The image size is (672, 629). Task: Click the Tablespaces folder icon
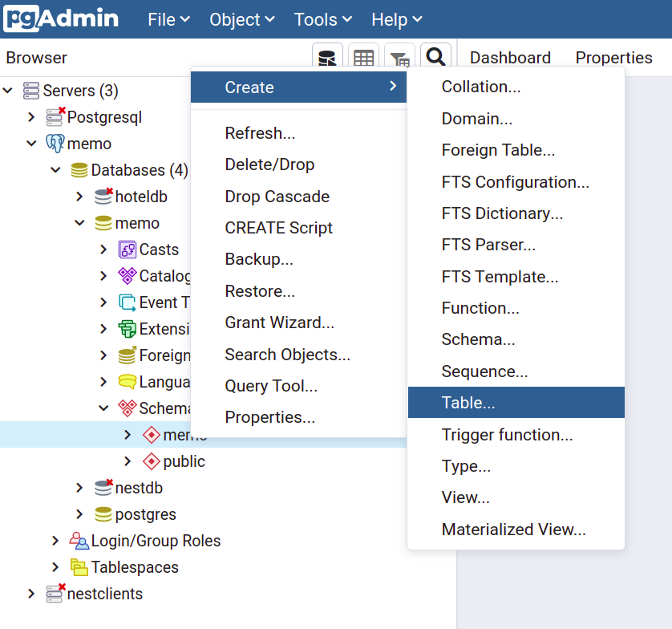click(79, 567)
